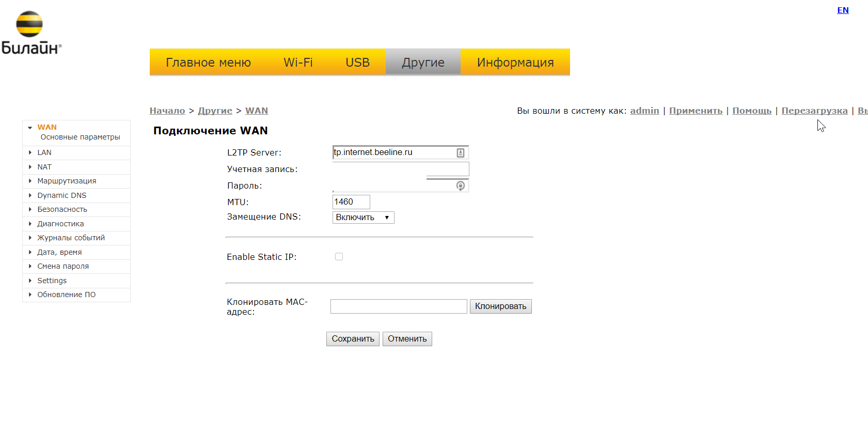Screen dimensions: 868x433
Task: Open Обновление ПО in sidebar
Action: pos(66,295)
